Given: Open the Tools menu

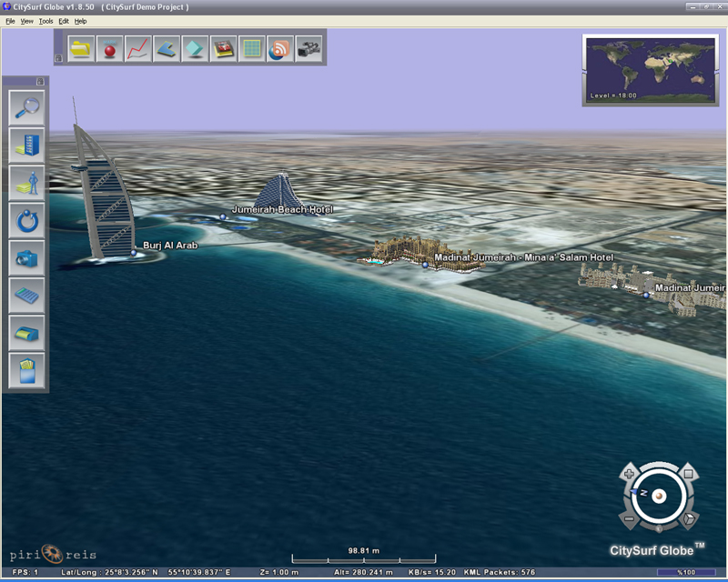Looking at the screenshot, I should pos(46,21).
